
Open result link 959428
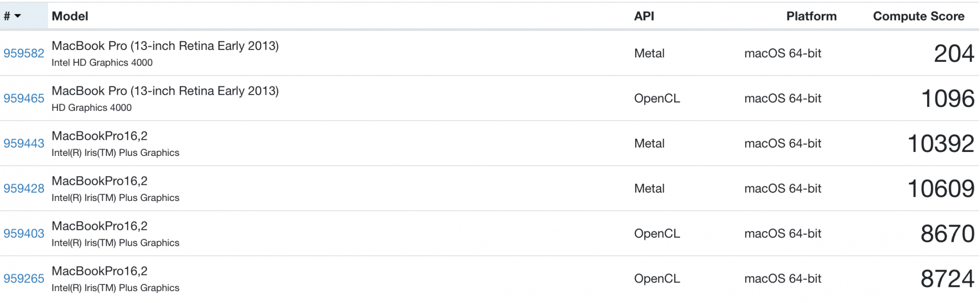[24, 189]
